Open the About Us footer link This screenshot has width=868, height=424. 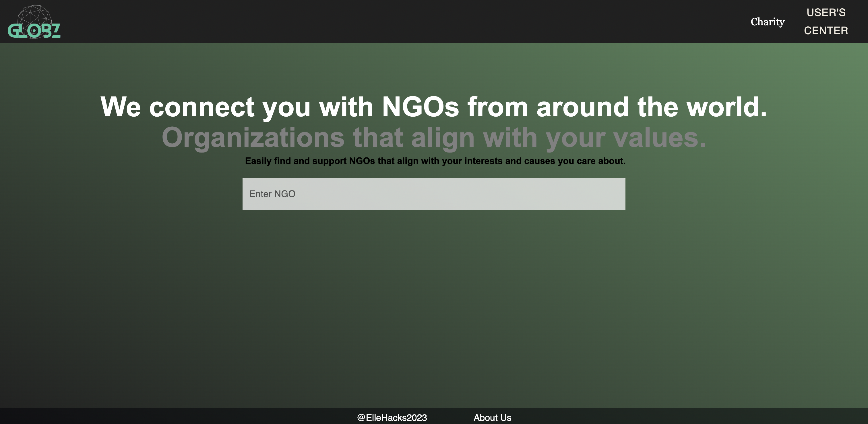492,418
